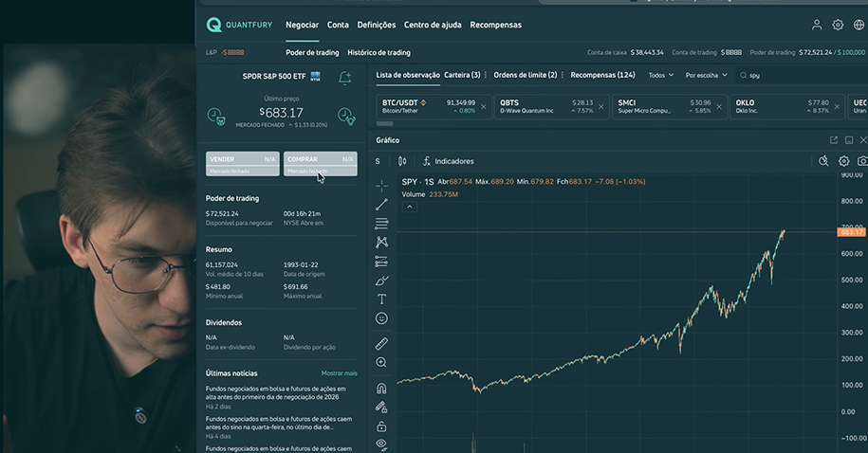Viewport: 868px width, 453px height.
Task: Expand the Por escolha sort dropdown
Action: pos(706,75)
